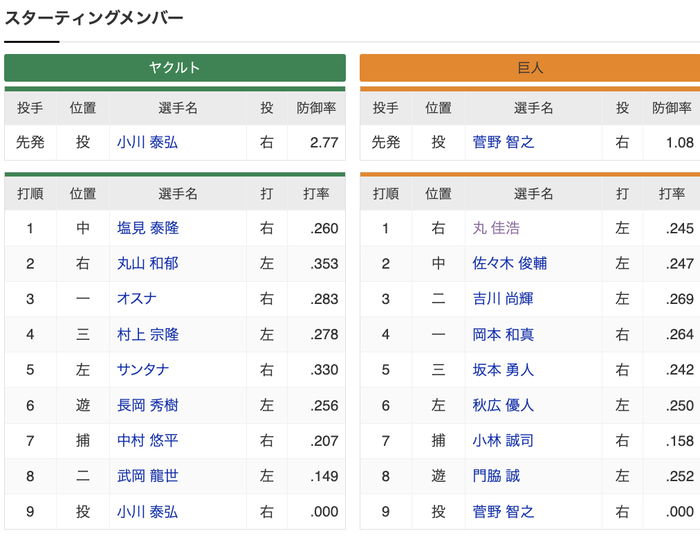Click the 1.08 ERA value
The image size is (700, 540).
point(679,143)
